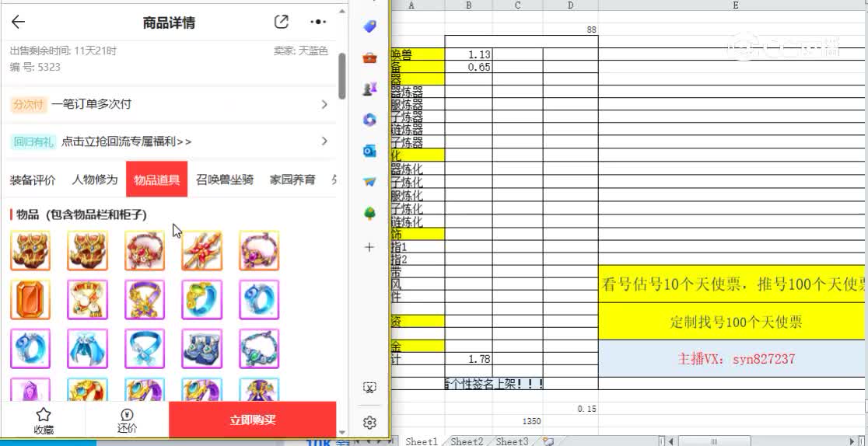Viewport: 868px width, 446px height.
Task: Select the red and white belt item
Action: (87, 299)
